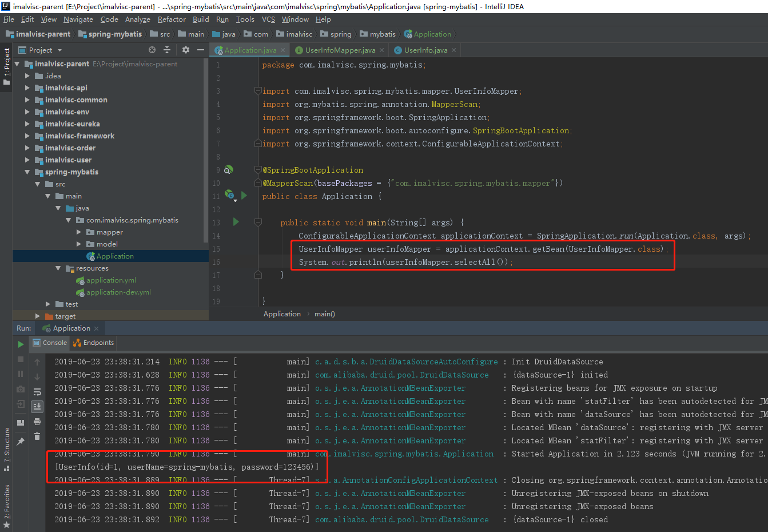Switch to the Endpoints tab

click(94, 343)
